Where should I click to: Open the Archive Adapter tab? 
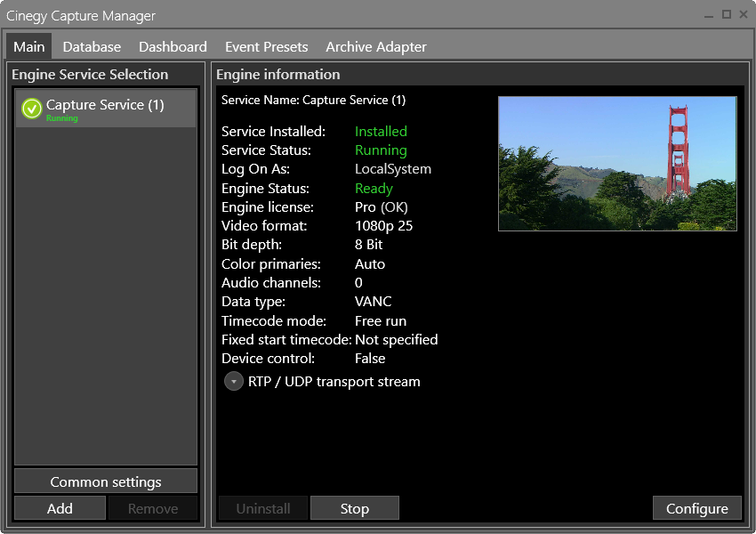(x=376, y=47)
